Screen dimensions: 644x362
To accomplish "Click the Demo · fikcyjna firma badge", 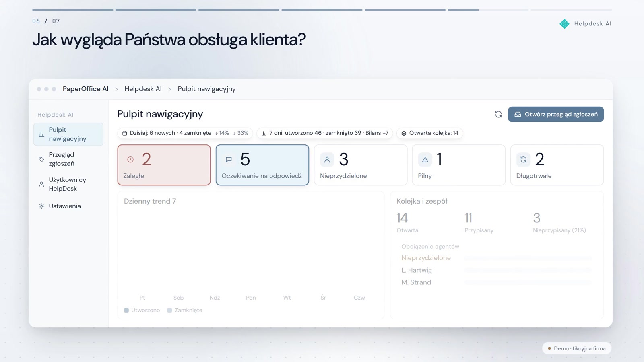I will coord(576,348).
